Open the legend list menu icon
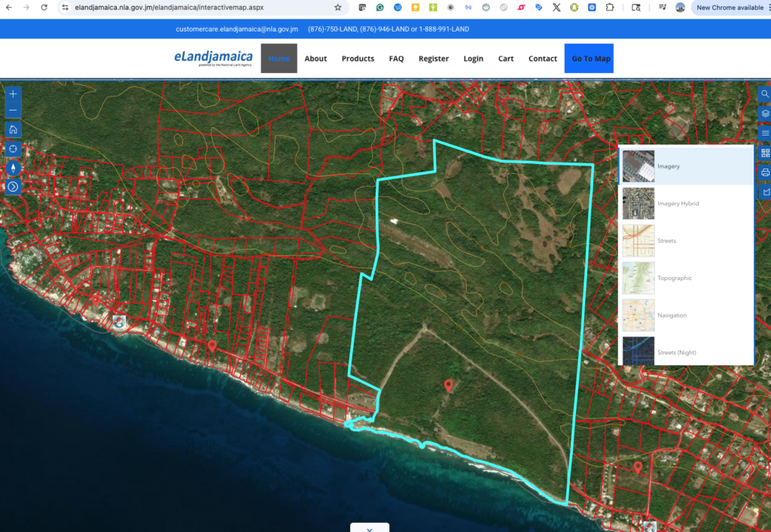Image resolution: width=771 pixels, height=532 pixels. point(765,133)
